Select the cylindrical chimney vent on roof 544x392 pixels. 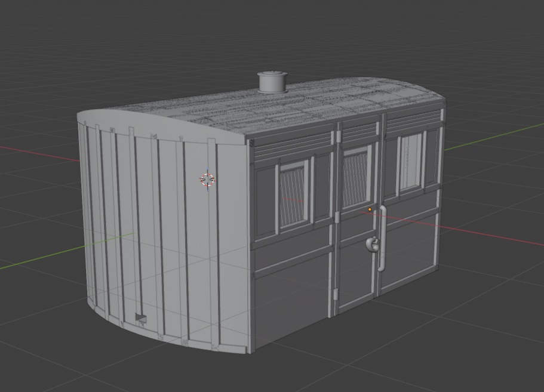tap(272, 82)
